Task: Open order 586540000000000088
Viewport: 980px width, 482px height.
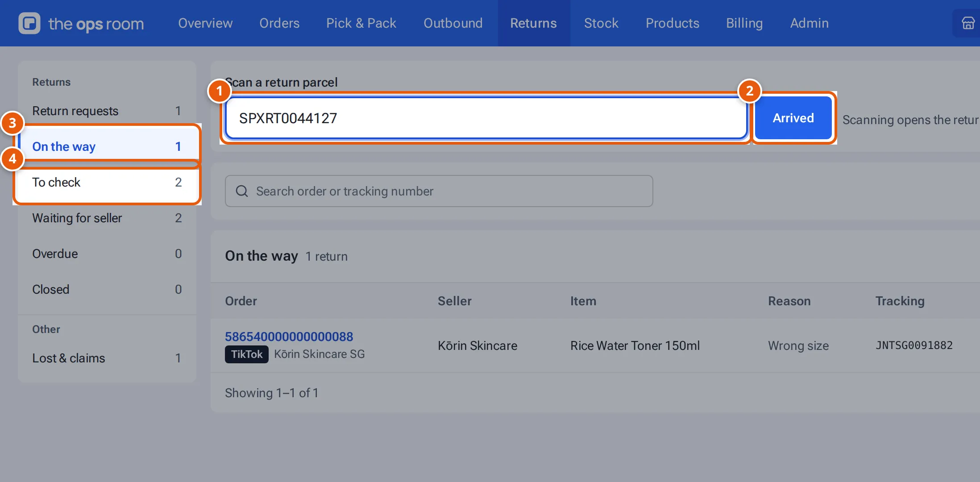Action: tap(289, 337)
